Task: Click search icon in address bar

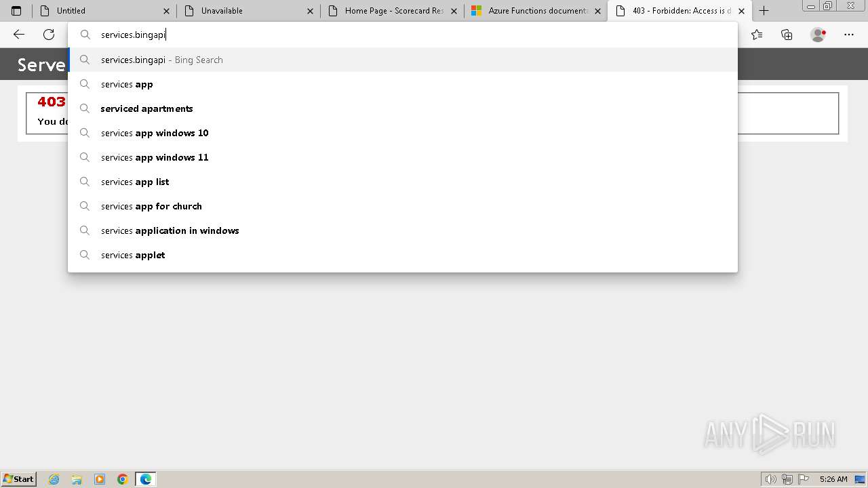Action: pyautogui.click(x=85, y=35)
